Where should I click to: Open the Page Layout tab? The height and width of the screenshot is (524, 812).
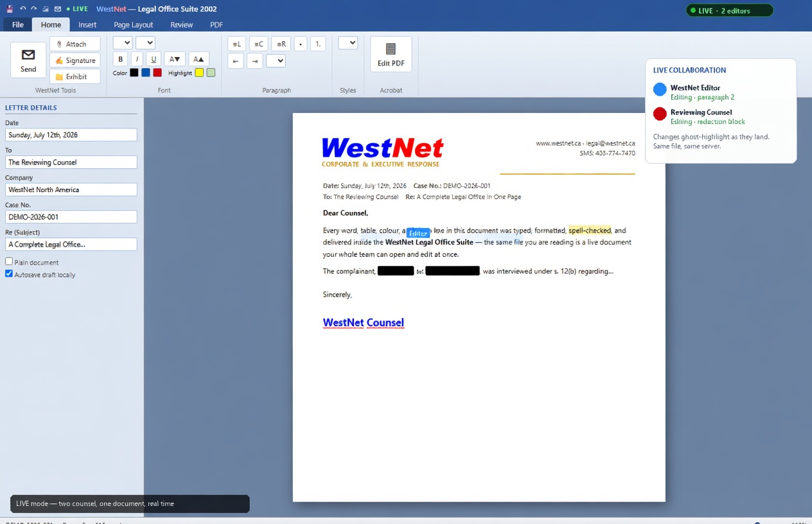[134, 24]
